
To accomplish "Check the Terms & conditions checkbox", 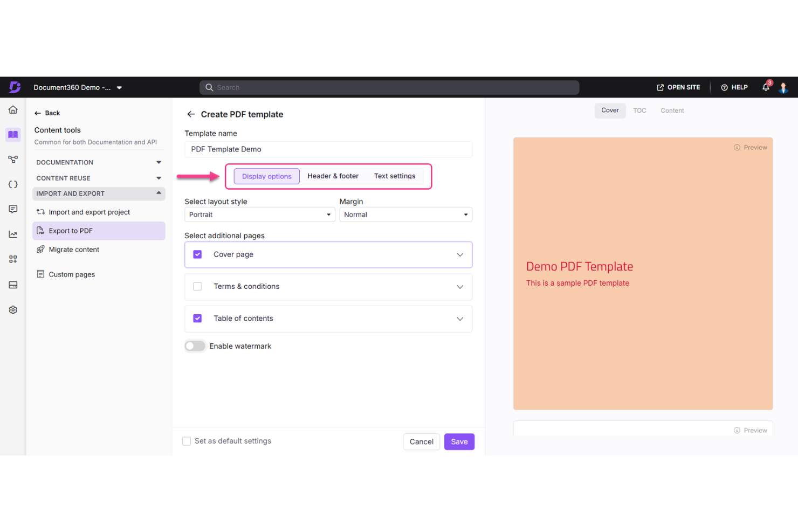I will coord(197,286).
